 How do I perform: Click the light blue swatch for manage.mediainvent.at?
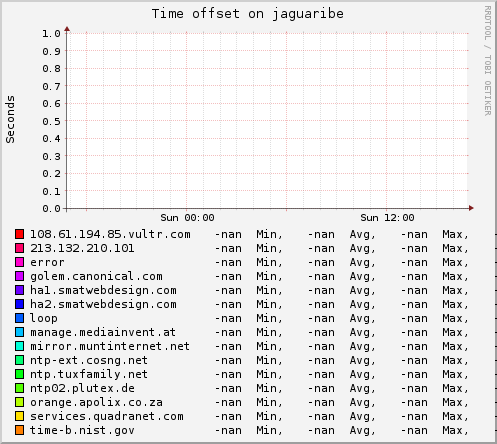[19, 332]
